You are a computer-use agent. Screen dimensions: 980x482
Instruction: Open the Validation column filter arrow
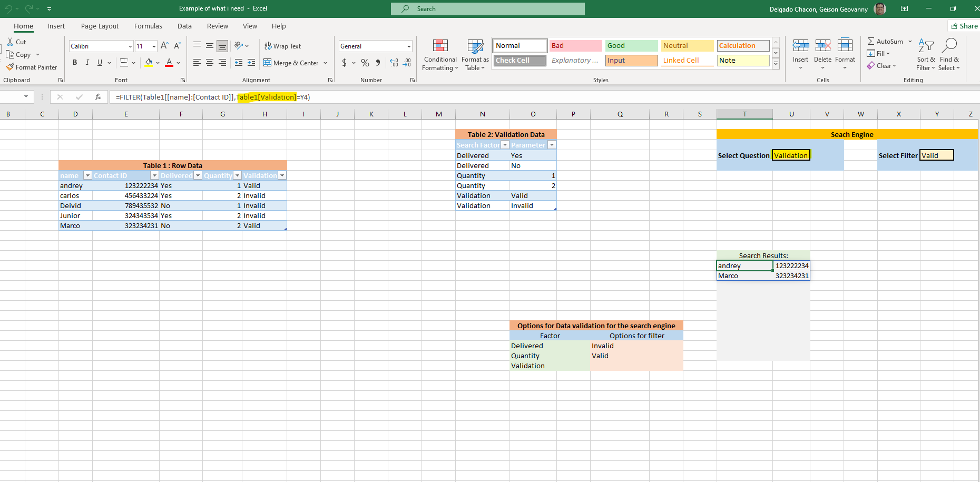point(282,175)
